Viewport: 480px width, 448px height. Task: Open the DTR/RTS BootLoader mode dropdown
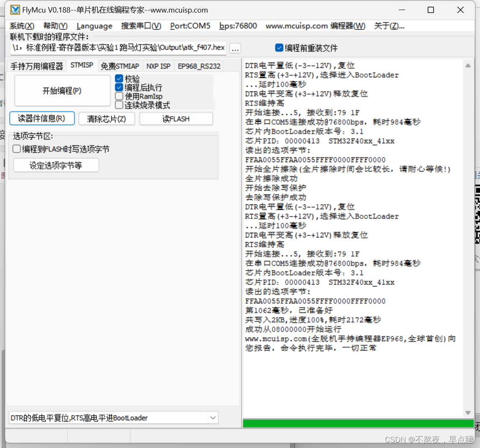click(213, 417)
